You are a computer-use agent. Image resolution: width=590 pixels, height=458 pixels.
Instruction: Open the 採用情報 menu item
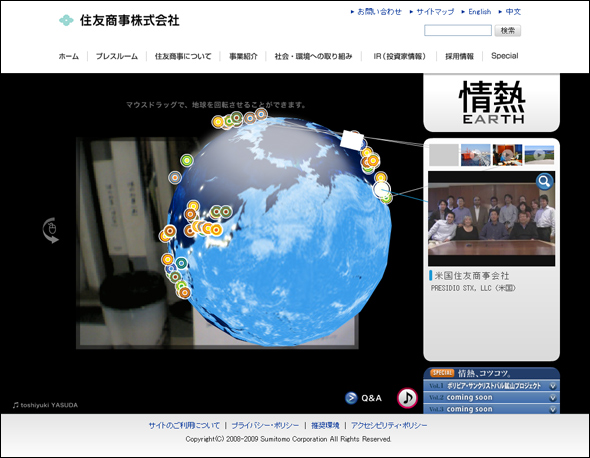point(459,56)
